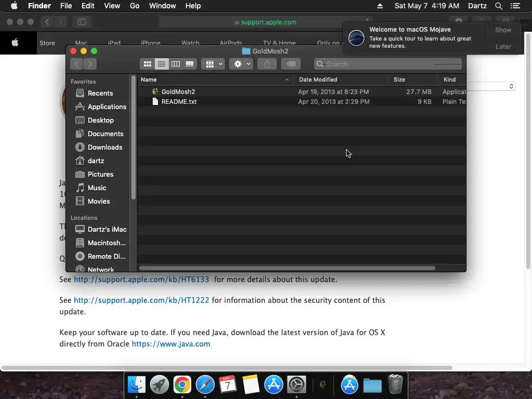Go back in Finder window
Viewport: 532px width, 399px height.
point(77,64)
